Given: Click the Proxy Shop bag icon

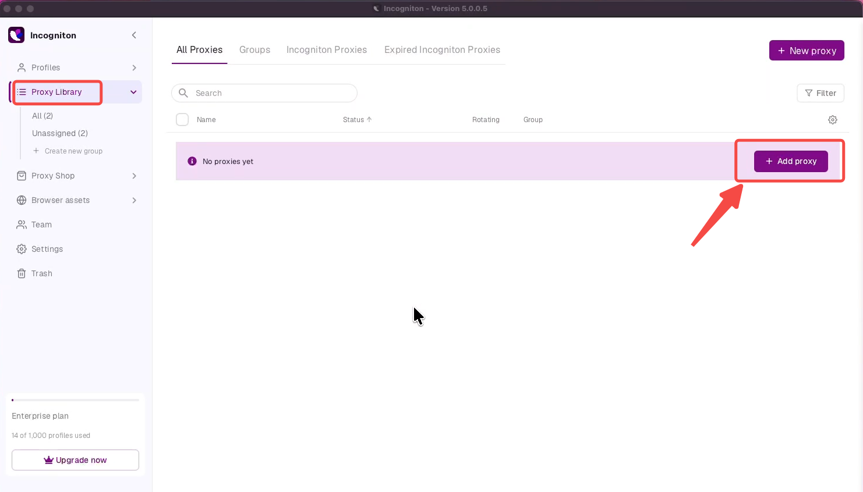Looking at the screenshot, I should click(21, 176).
